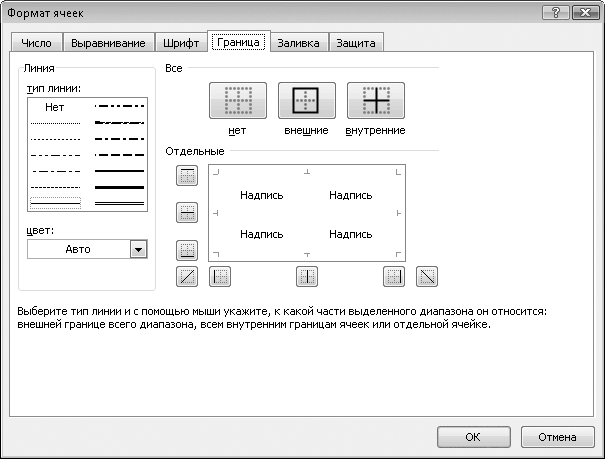Apply the 'внутренние' inside border preset
Viewport: 605px width, 459px height.
tap(375, 102)
